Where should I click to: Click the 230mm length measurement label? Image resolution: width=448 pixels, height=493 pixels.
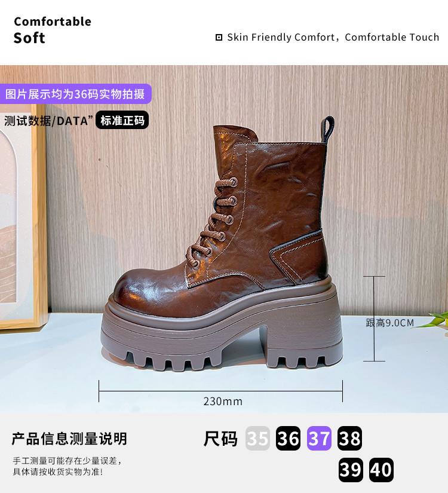click(x=223, y=402)
